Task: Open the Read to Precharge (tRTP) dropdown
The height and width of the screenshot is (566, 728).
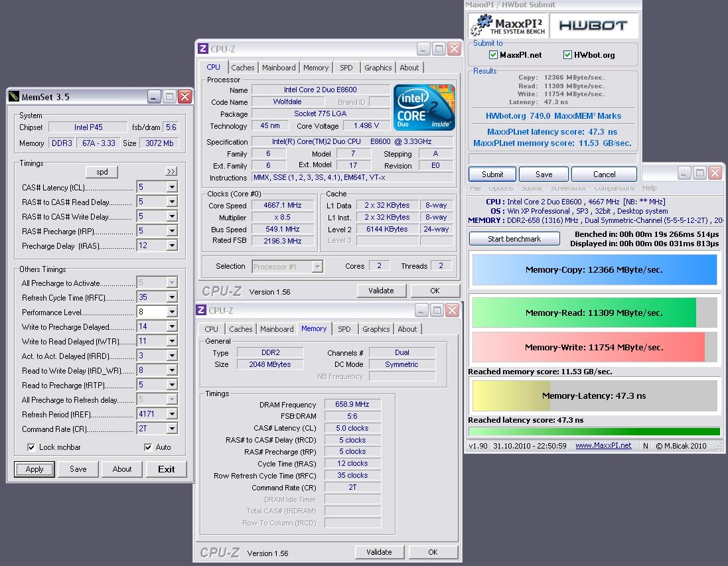Action: point(172,385)
